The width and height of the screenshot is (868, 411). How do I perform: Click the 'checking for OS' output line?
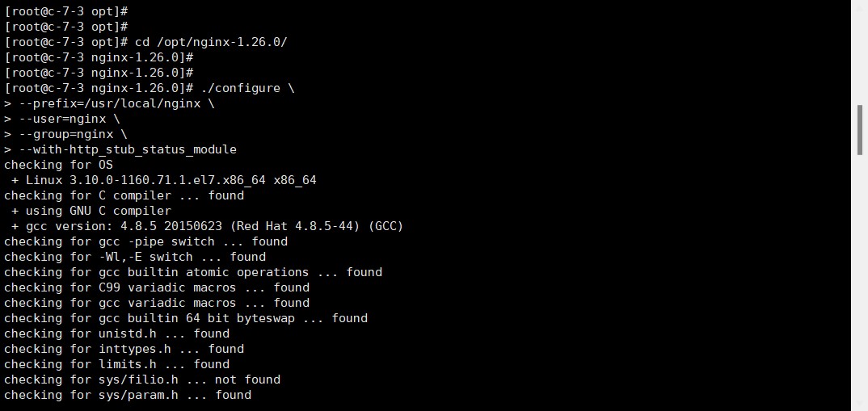pos(59,165)
